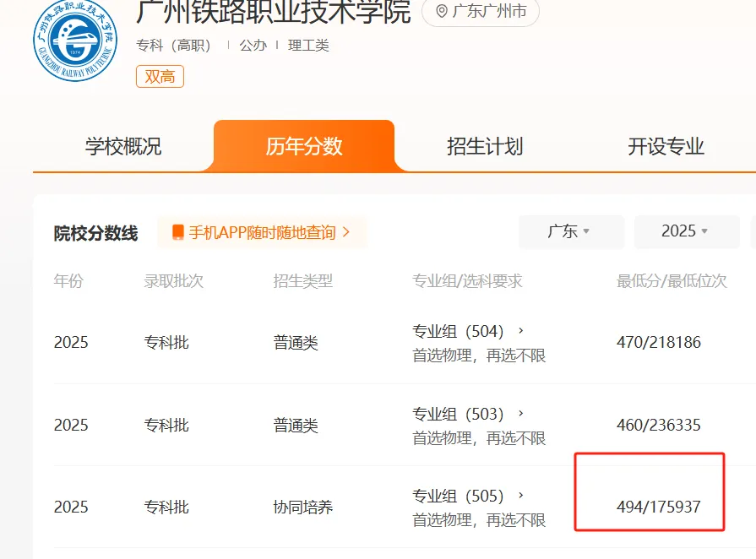Click the score 460/236335
The height and width of the screenshot is (559, 756).
(659, 425)
